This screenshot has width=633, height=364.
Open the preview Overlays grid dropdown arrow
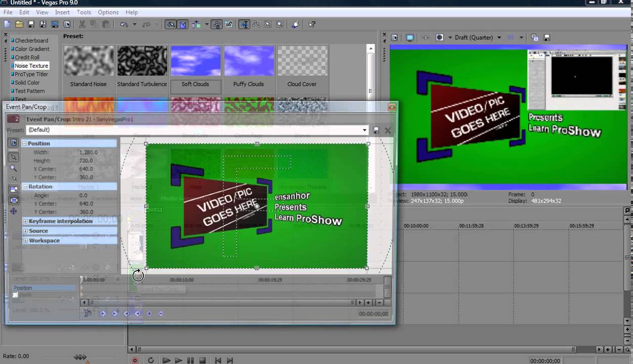point(521,37)
